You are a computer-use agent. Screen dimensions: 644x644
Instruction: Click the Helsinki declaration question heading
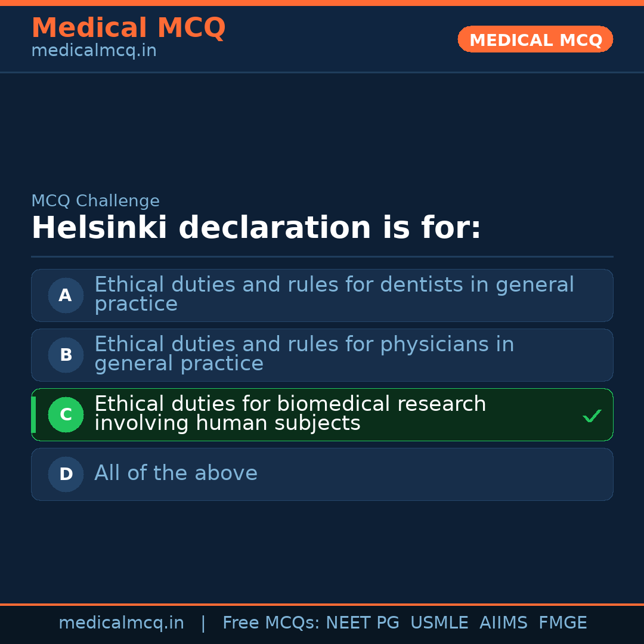256,228
